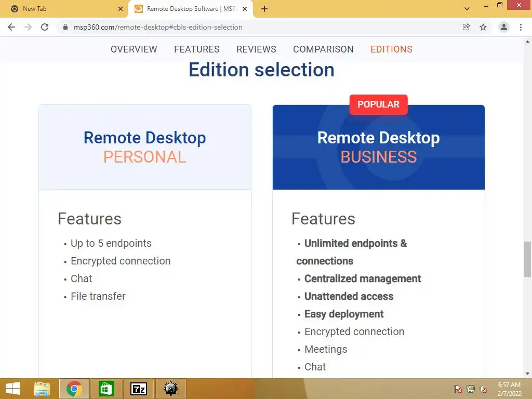Switch to the New Tab tab
Screen dimensions: 532x399
pos(63,9)
